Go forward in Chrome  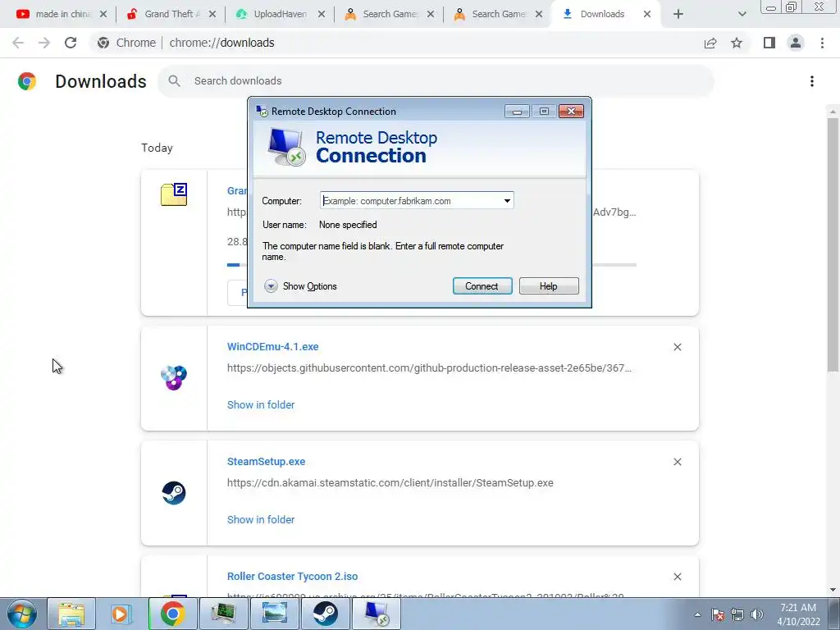44,43
